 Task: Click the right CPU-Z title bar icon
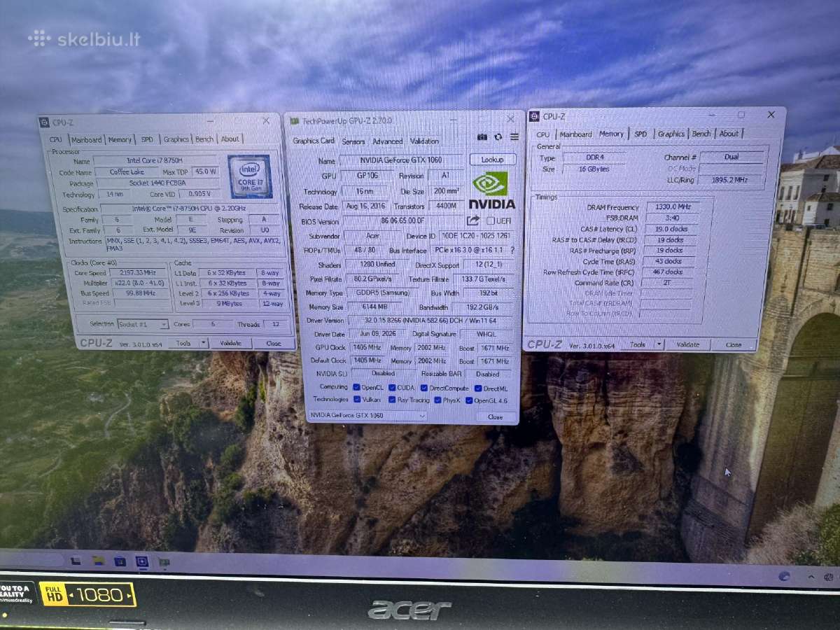[534, 116]
